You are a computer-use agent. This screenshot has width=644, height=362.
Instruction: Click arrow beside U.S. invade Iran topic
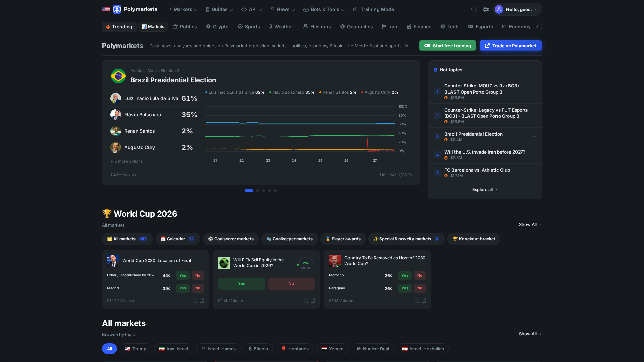(534, 155)
